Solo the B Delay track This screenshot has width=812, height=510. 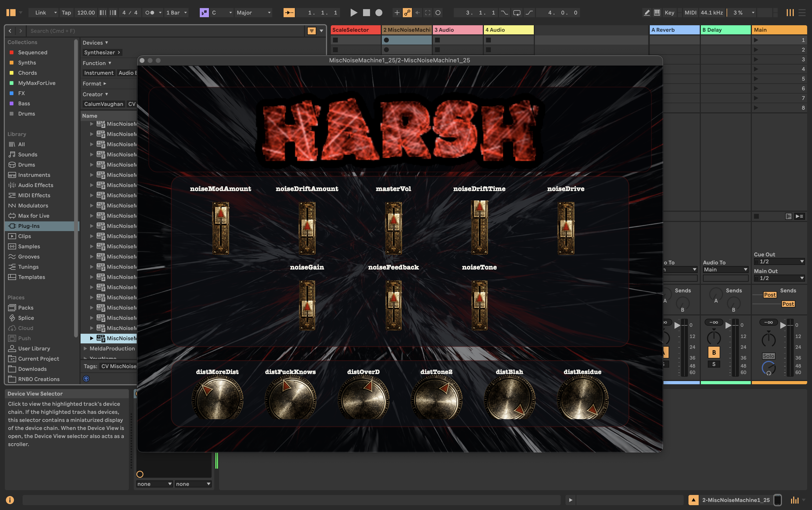pyautogui.click(x=714, y=364)
